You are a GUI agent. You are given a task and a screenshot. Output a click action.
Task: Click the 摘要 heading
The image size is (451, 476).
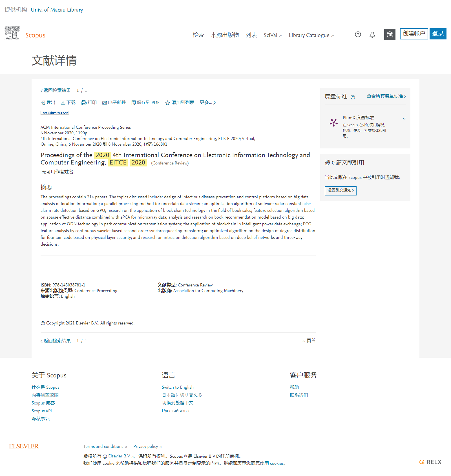(x=46, y=188)
